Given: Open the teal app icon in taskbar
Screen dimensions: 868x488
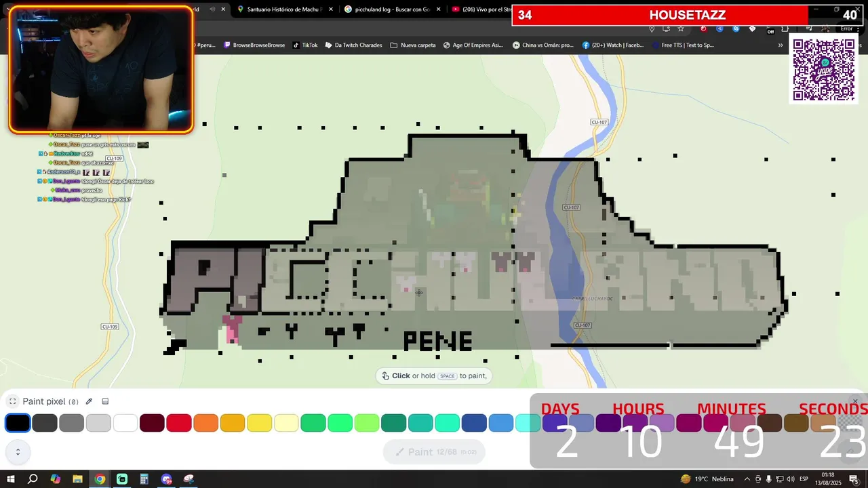Looking at the screenshot, I should click(122, 479).
